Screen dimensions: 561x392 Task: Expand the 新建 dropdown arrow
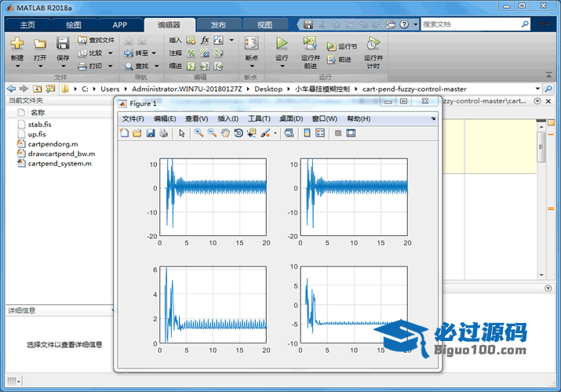pos(17,66)
